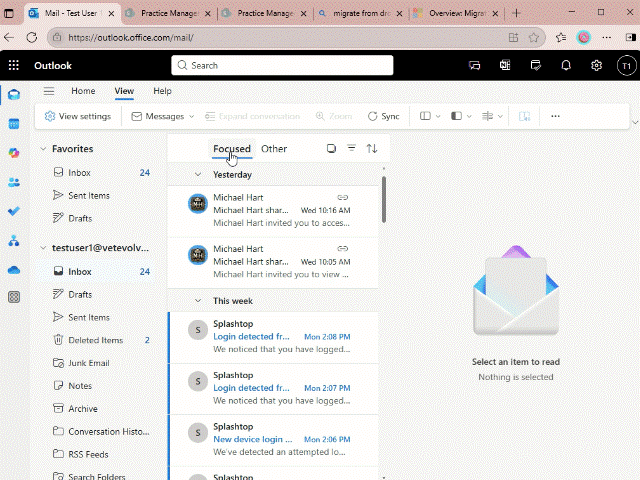Open Copilot from the left sidebar

(x=14, y=153)
